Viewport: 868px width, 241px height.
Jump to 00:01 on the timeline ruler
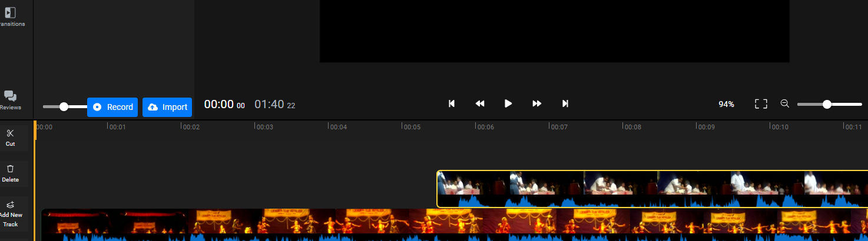click(117, 126)
